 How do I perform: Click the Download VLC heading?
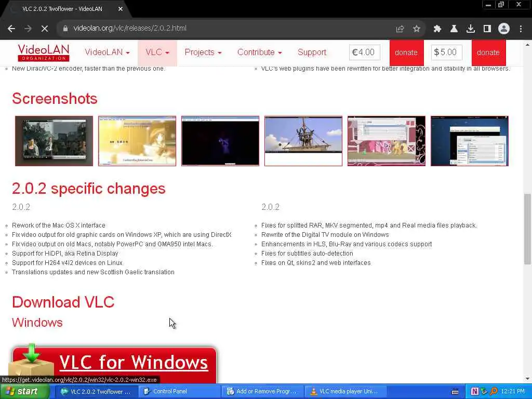(x=63, y=302)
